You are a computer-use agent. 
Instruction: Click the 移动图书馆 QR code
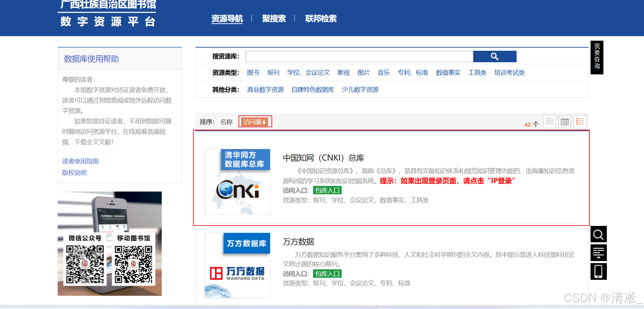coord(134,264)
